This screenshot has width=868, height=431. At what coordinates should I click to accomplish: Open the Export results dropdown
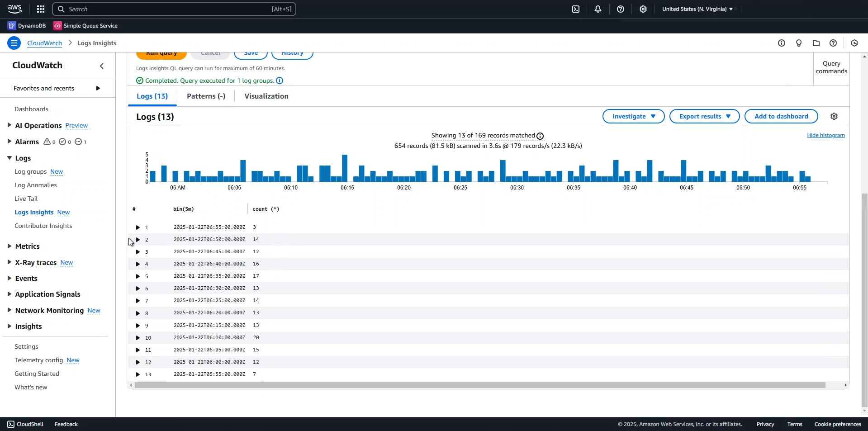704,116
